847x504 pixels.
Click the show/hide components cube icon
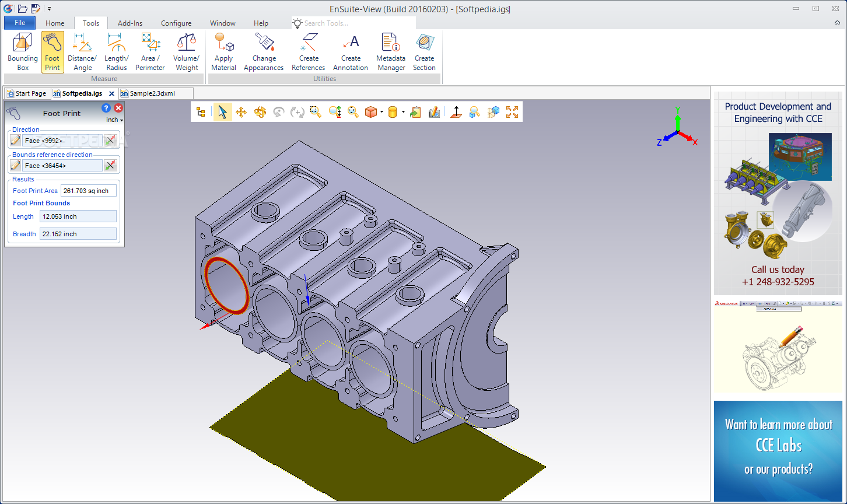tap(494, 112)
